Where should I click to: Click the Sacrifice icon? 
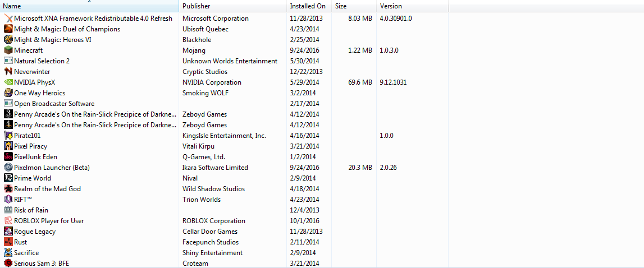(8, 253)
